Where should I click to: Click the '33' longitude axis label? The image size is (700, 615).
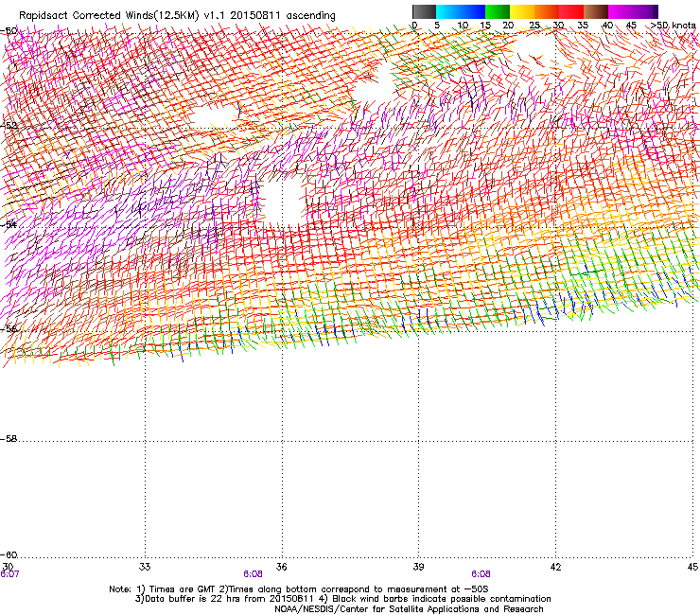click(x=145, y=567)
